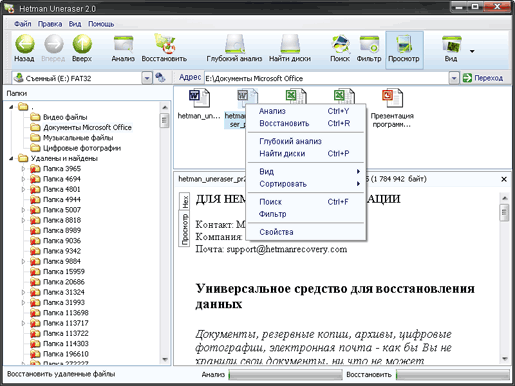Choose Свойства in the context menu

[276, 232]
